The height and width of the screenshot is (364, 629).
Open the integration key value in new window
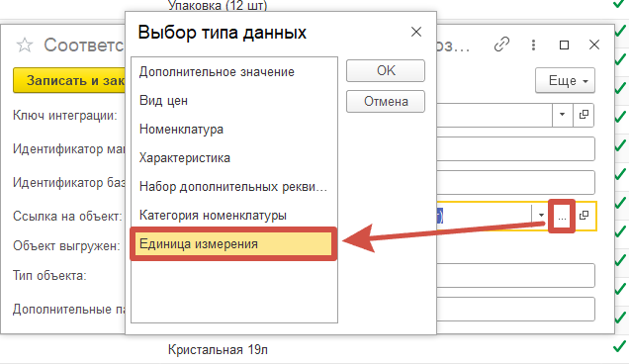coord(584,115)
